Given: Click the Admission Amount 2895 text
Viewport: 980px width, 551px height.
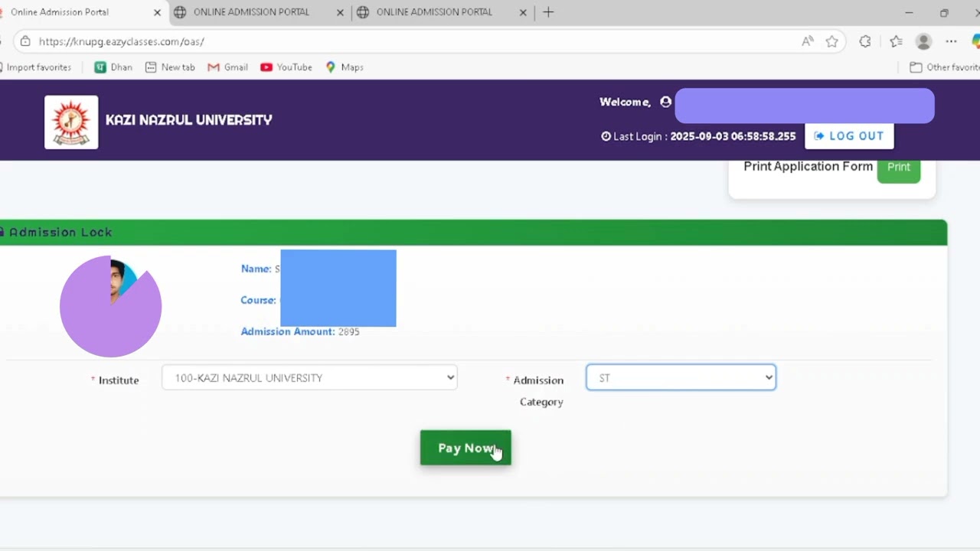Looking at the screenshot, I should click(x=300, y=331).
